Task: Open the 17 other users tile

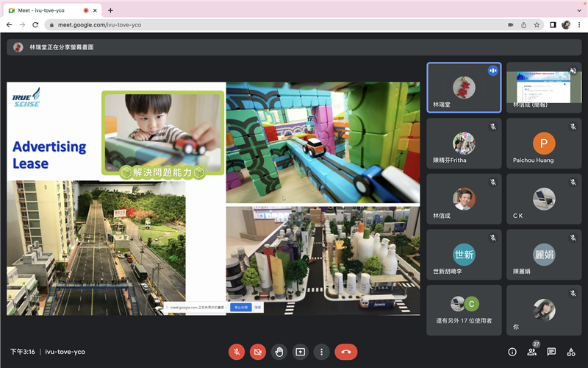Action: click(x=464, y=309)
